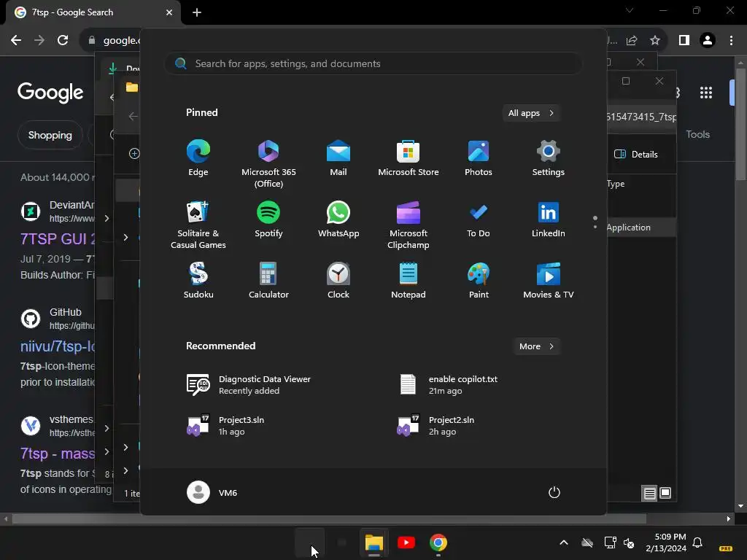This screenshot has height=560, width=747.
Task: Click the Type column header
Action: 616,184
